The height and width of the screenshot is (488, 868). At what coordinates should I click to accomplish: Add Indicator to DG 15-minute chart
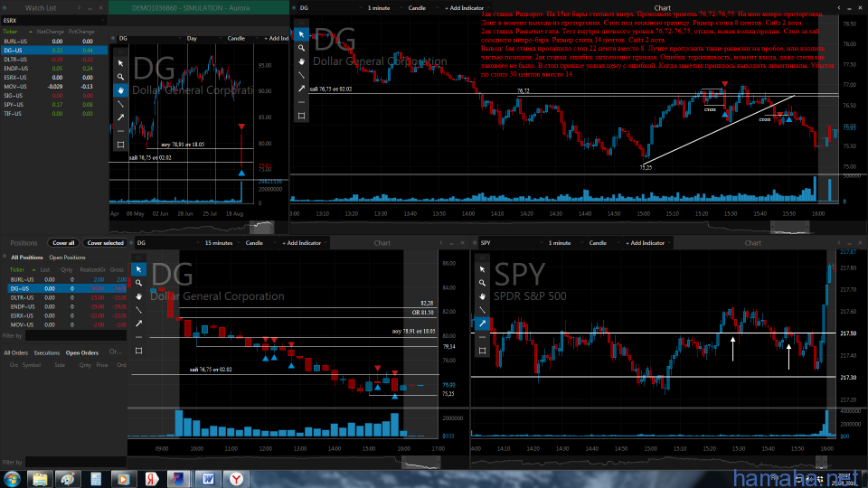302,243
